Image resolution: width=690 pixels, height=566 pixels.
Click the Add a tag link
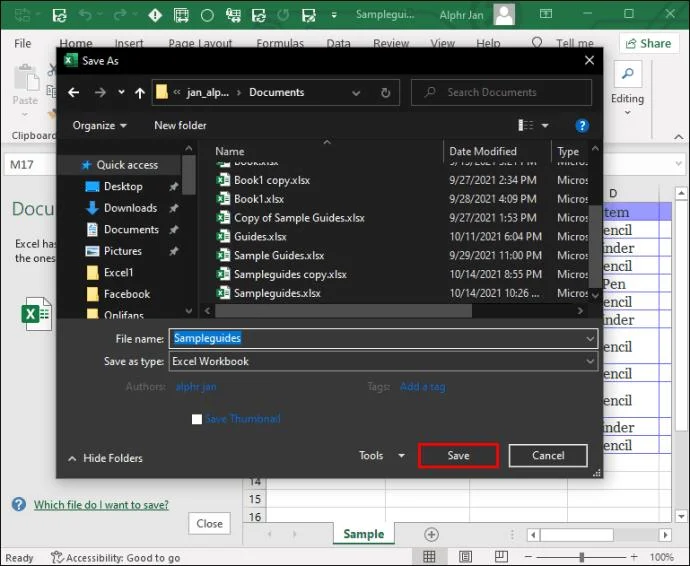click(x=422, y=387)
